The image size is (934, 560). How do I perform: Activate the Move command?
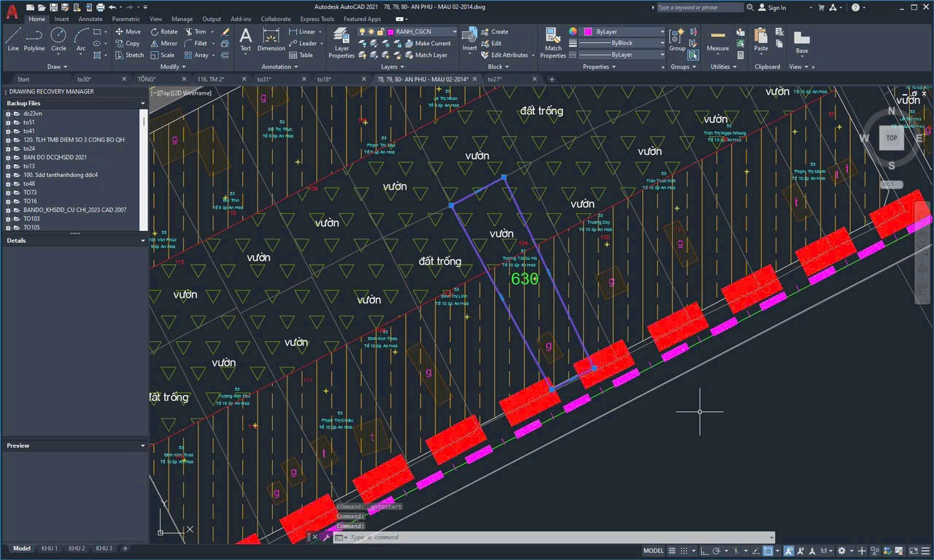[128, 31]
